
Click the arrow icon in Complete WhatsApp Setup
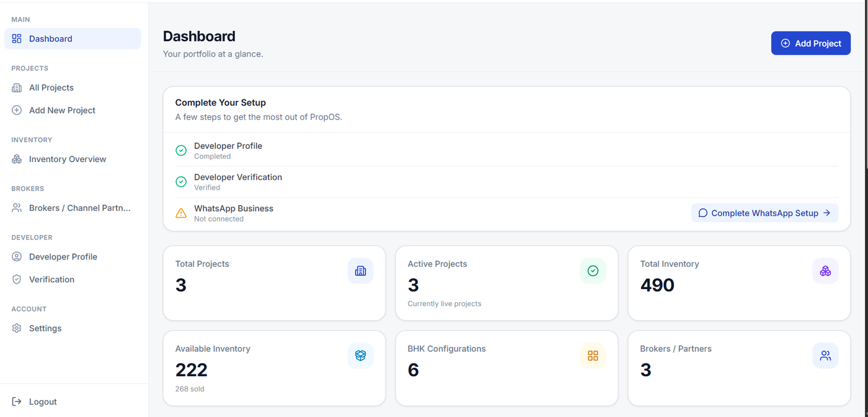826,213
